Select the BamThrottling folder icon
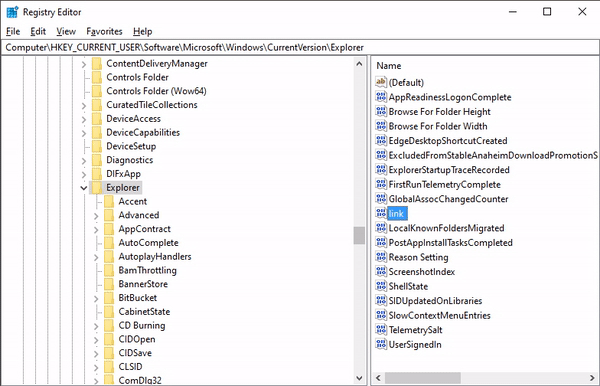Screen dimensions: 600x386 [x=109, y=270]
